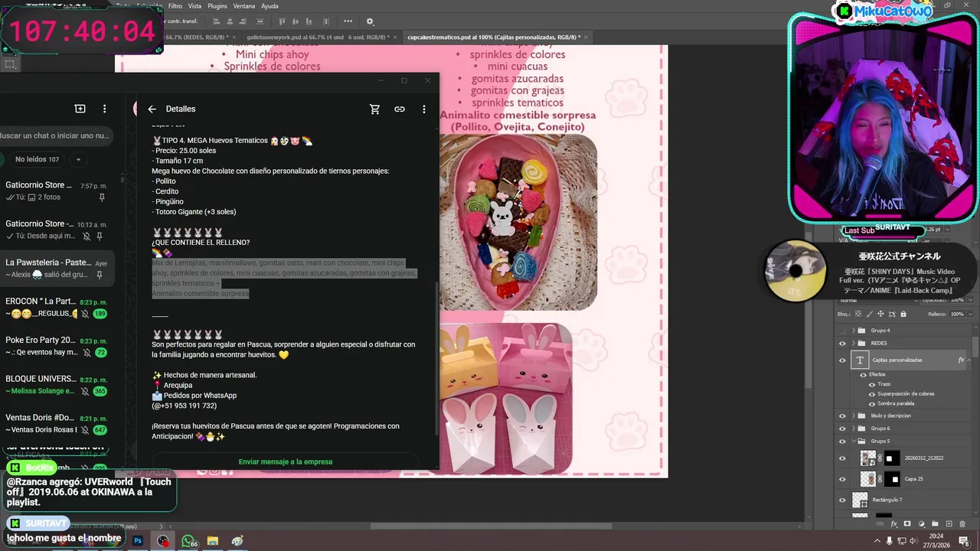Show the Grupo 4 layer
This screenshot has width=980, height=551.
click(x=842, y=331)
